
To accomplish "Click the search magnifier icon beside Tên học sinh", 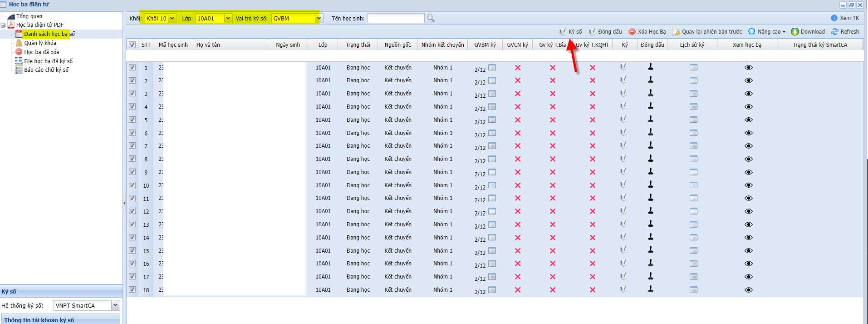I will coord(431,18).
